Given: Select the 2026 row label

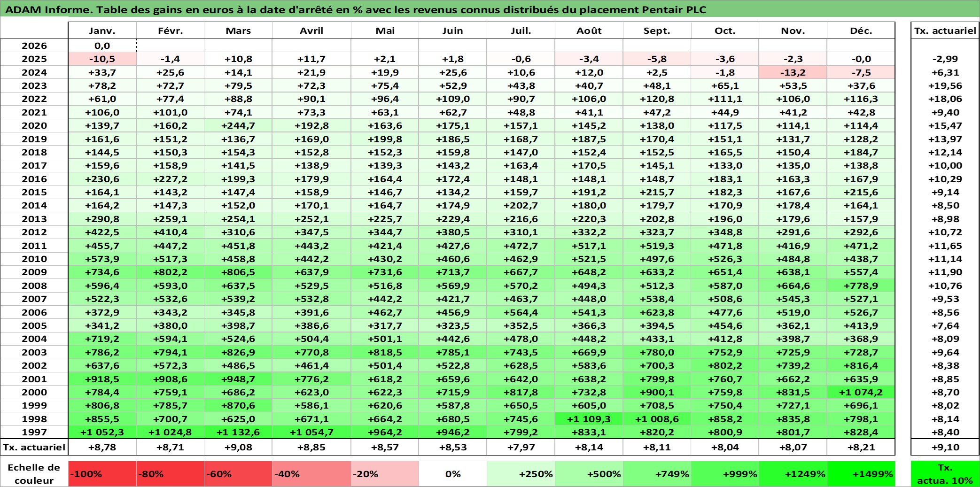Looking at the screenshot, I should (34, 46).
